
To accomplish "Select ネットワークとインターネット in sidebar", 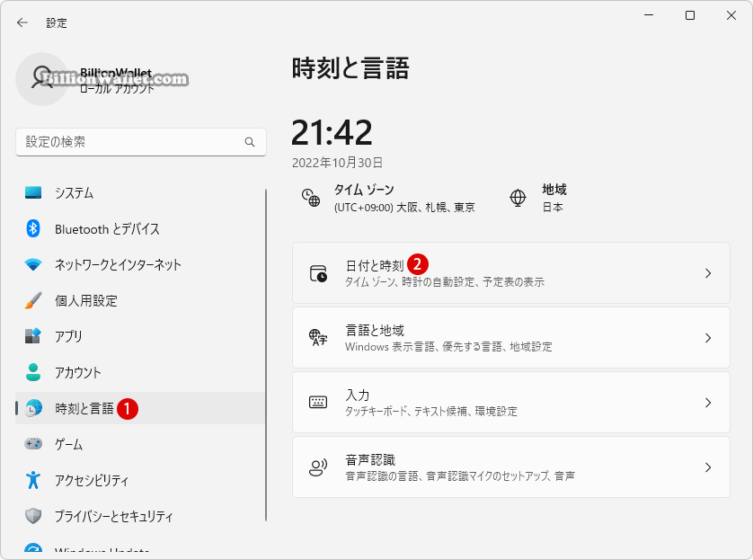I will tap(140, 264).
